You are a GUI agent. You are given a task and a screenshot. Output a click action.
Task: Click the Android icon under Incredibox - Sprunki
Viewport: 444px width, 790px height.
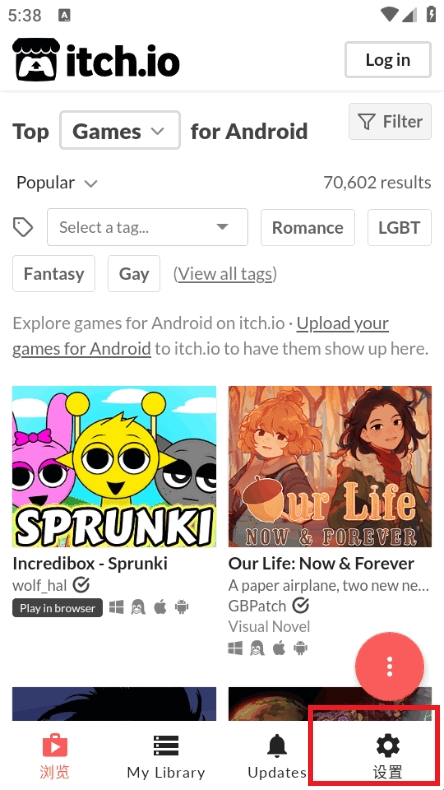tap(181, 607)
